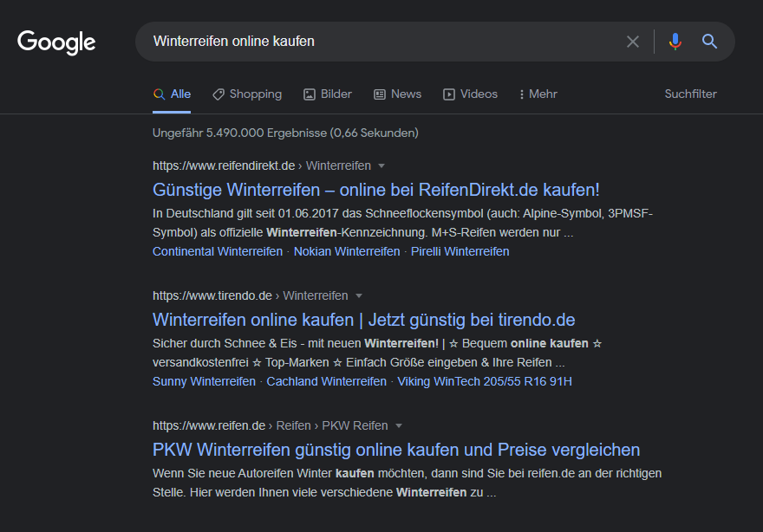Click the https://www.reifen.de URL breadcrumb
This screenshot has height=532, width=763.
point(209,425)
